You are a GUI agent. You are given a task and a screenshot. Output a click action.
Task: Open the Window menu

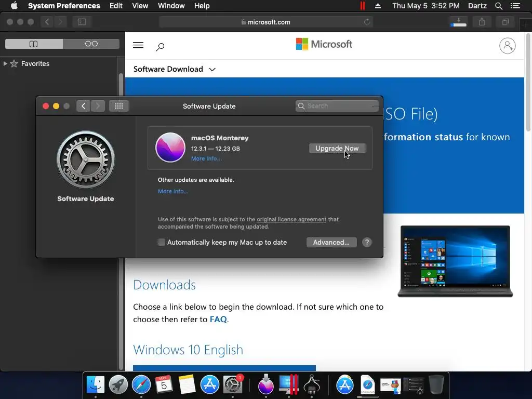click(171, 6)
